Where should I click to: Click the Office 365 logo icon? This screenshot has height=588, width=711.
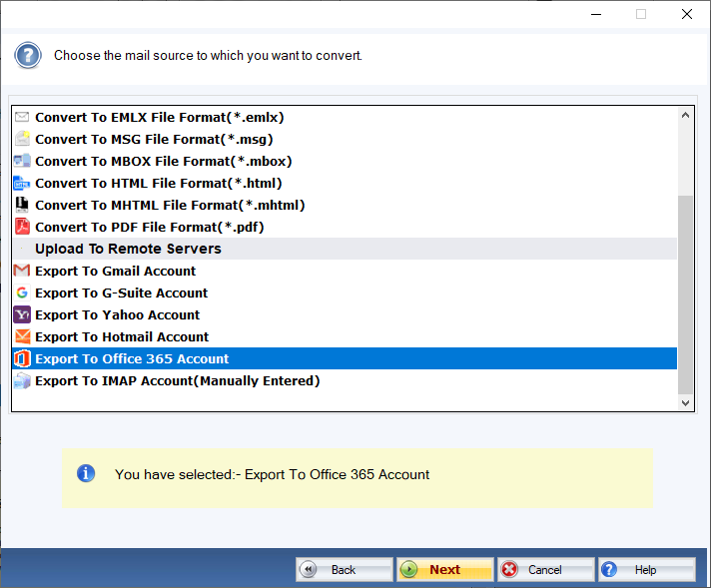tap(22, 358)
